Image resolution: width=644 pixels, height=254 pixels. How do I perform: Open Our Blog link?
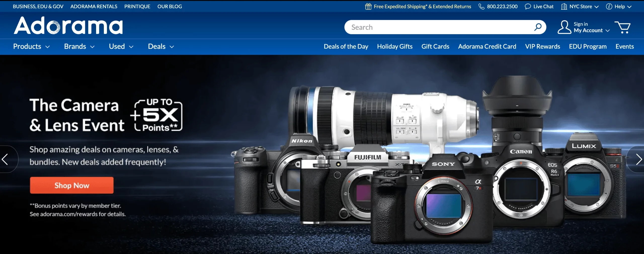tap(170, 7)
